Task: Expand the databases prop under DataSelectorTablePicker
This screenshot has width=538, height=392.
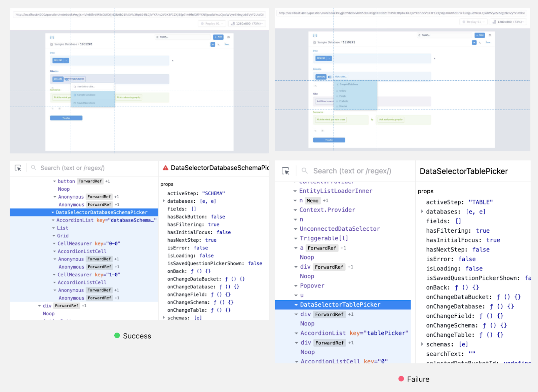Action: coord(422,212)
